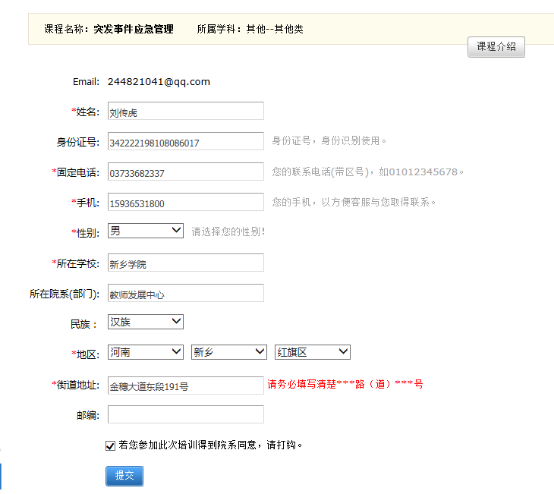
Task: Select the 所在学校 school input field
Action: (x=186, y=263)
